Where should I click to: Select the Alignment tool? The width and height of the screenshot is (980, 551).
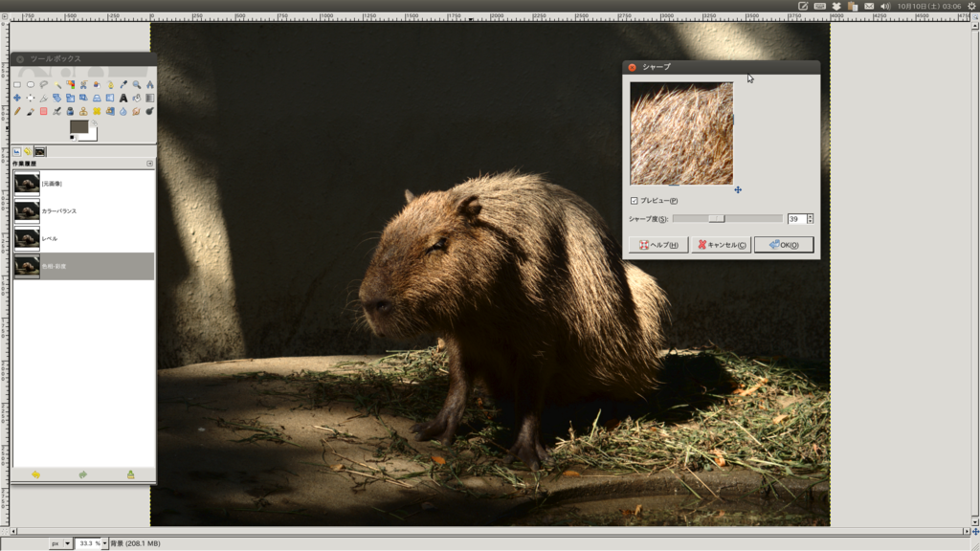[x=30, y=99]
